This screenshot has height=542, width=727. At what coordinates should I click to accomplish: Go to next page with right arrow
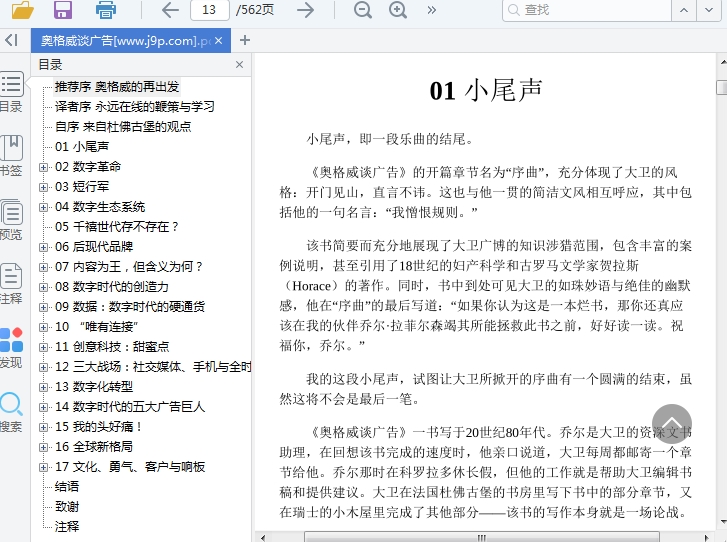(305, 10)
